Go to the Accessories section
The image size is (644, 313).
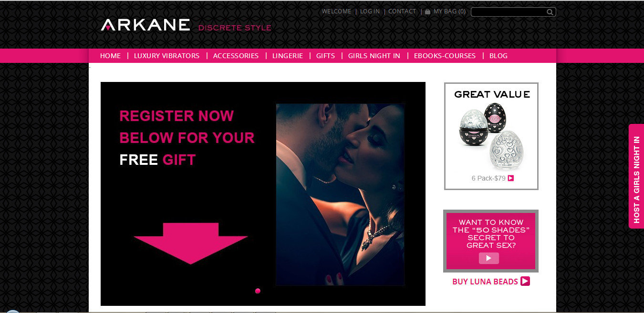point(236,56)
